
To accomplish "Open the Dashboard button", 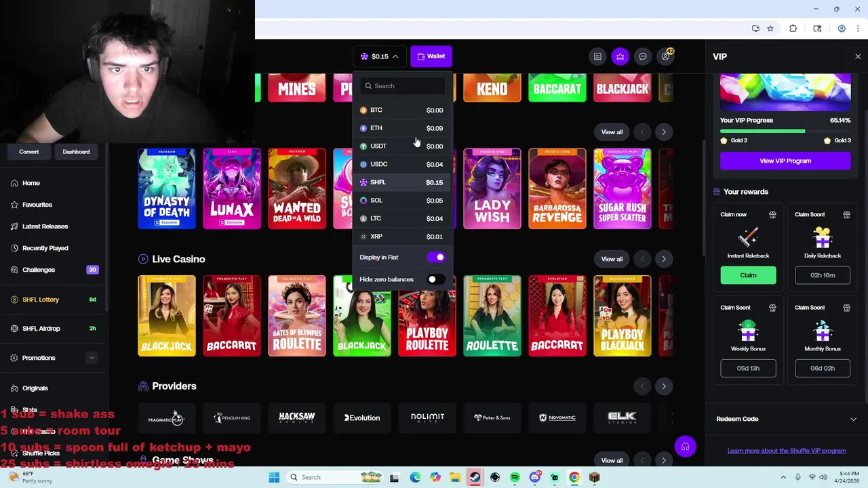I will click(76, 152).
